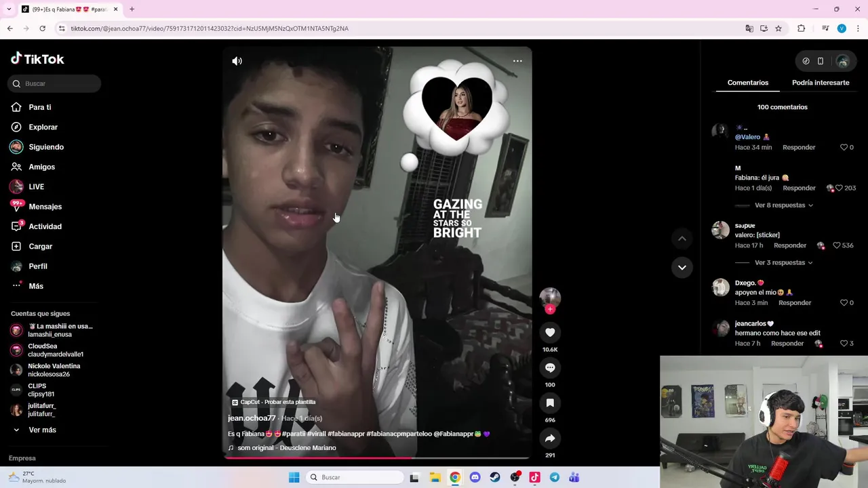The width and height of the screenshot is (868, 488).
Task: Reply to the 'valero: [sticker]' comment
Action: click(790, 245)
